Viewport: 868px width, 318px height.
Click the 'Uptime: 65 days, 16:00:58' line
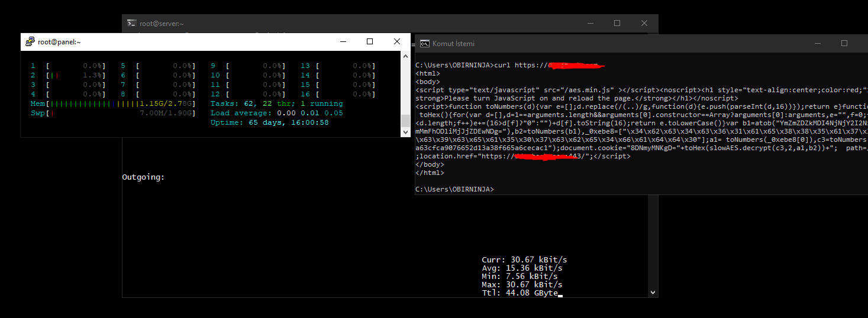tap(270, 123)
